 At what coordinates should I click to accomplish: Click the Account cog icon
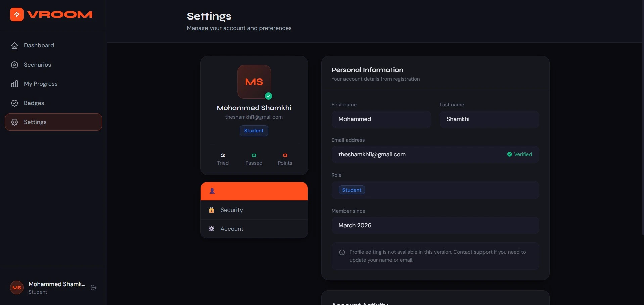pos(211,229)
